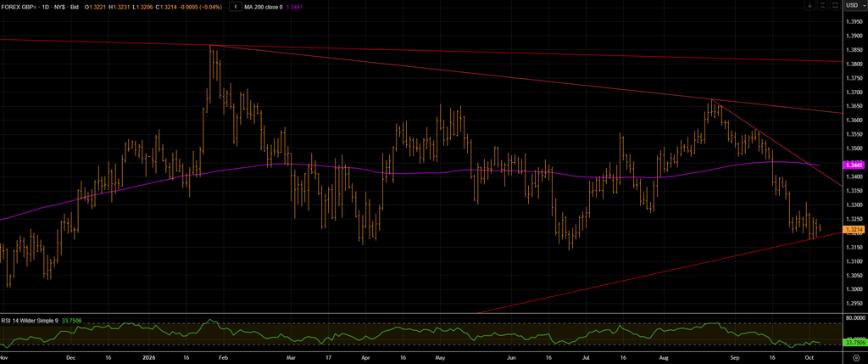Collapse the indicator legend with the chevron arrow
The height and width of the screenshot is (364, 868).
point(236,6)
